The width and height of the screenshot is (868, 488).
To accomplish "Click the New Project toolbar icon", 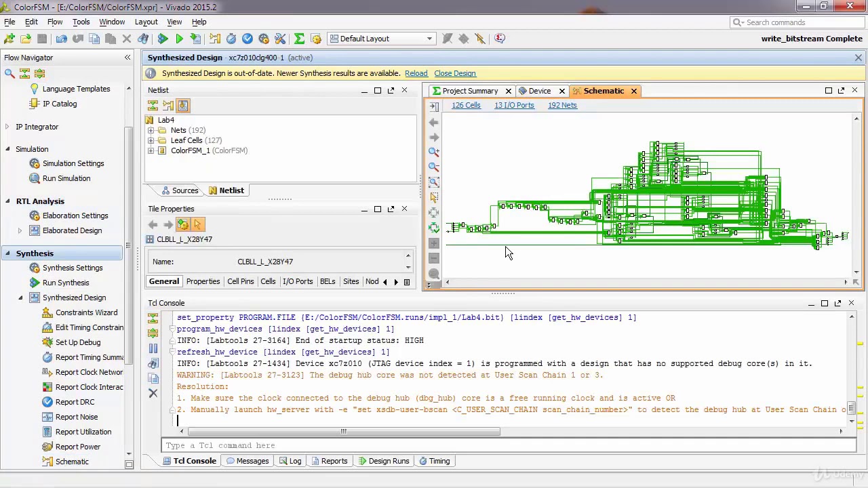I will pyautogui.click(x=9, y=39).
